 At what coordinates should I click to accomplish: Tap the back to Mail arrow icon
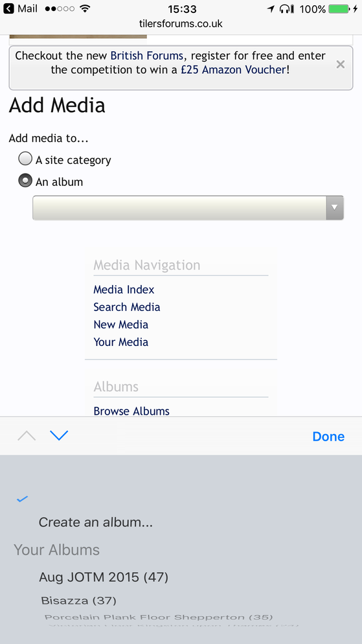click(8, 8)
